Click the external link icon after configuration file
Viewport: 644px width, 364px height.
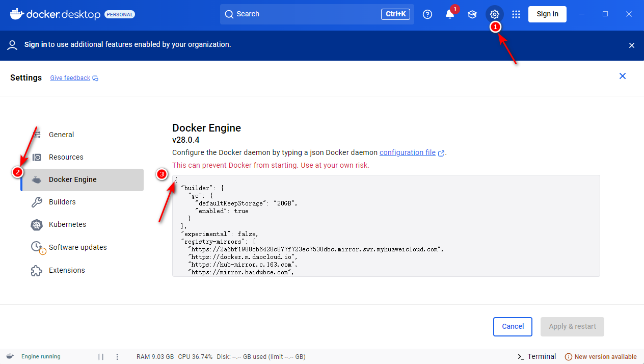pos(441,153)
